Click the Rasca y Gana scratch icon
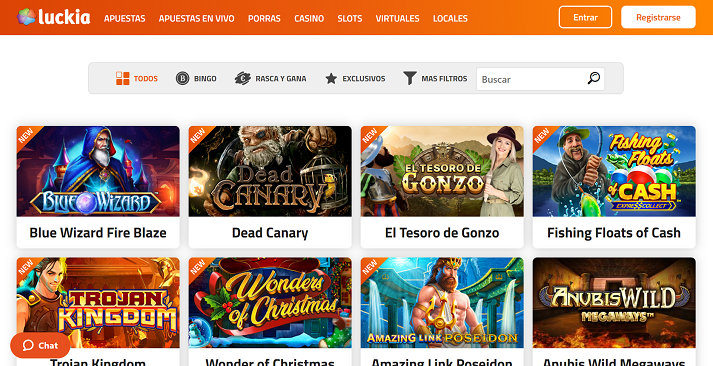The width and height of the screenshot is (713, 366). (x=243, y=78)
